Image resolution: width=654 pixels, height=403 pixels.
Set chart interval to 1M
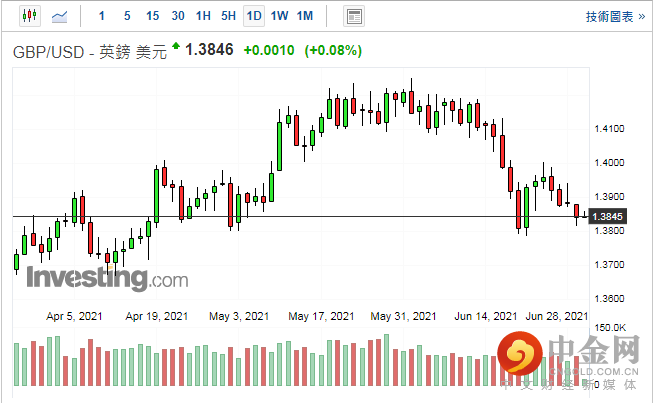[305, 16]
